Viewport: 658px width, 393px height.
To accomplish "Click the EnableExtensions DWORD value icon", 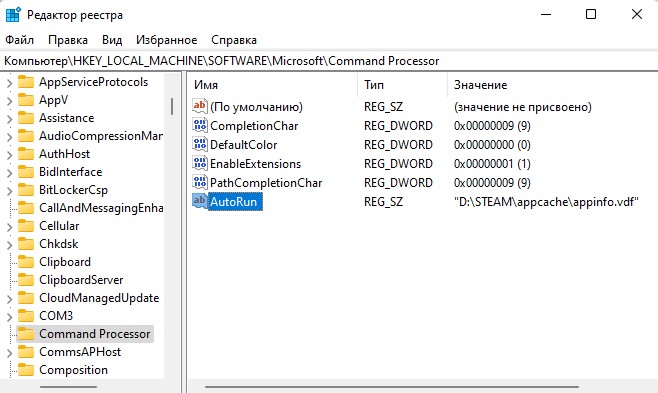I will tap(200, 163).
